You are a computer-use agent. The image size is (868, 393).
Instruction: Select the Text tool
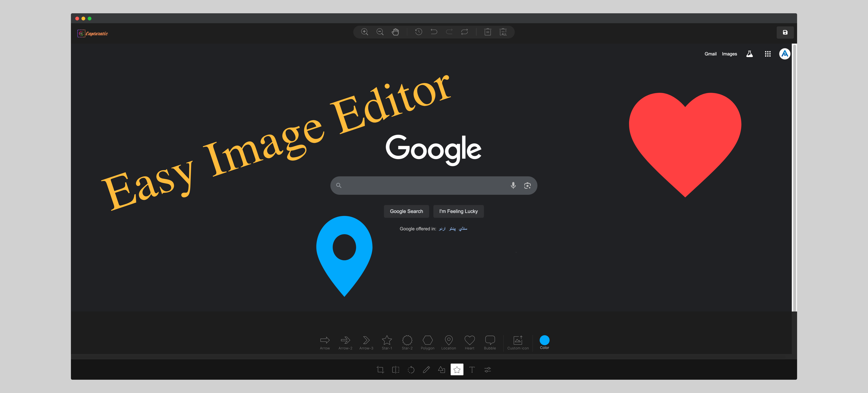tap(472, 370)
